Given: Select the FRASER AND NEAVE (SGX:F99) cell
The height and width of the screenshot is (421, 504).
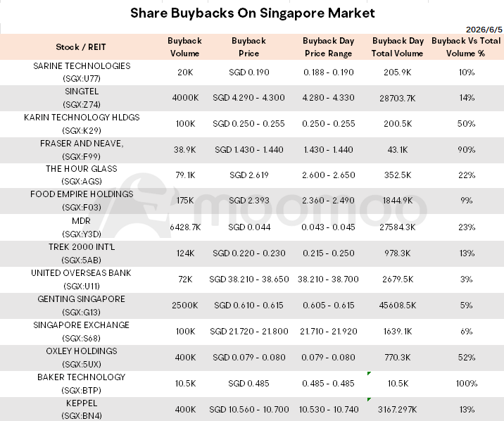Looking at the screenshot, I should pyautogui.click(x=82, y=150).
